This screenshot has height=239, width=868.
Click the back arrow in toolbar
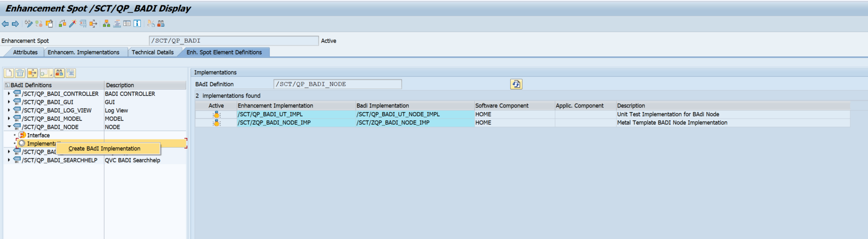(x=5, y=23)
